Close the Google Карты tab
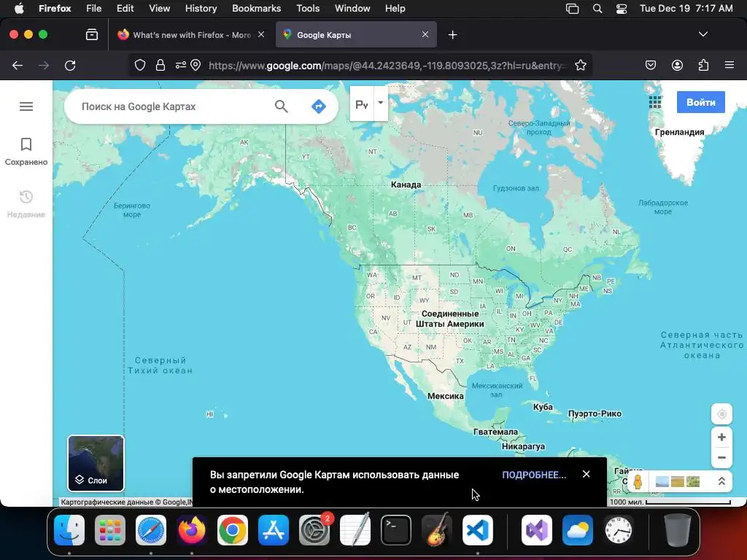The width and height of the screenshot is (747, 560). click(x=425, y=34)
